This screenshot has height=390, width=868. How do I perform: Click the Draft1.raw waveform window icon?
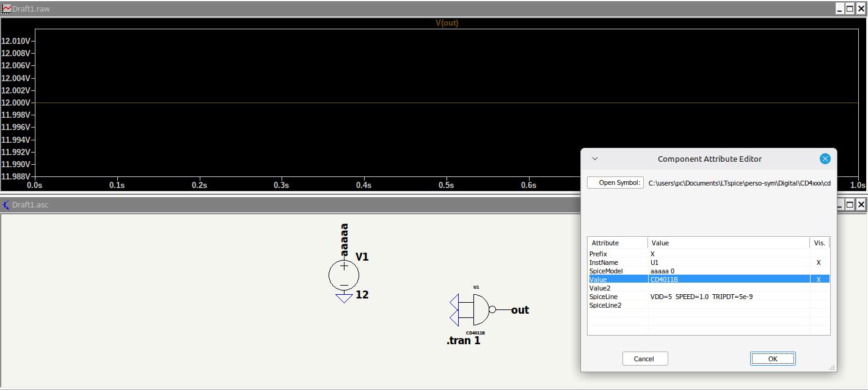coord(6,9)
